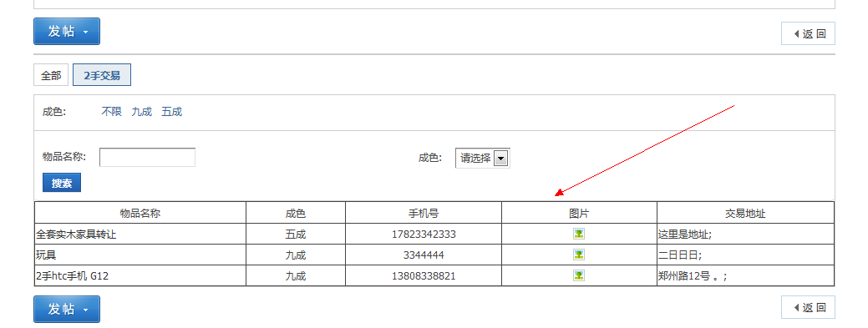Select the 2手htc手机 G12 item name
Viewport: 868px width, 328px height.
coord(72,275)
